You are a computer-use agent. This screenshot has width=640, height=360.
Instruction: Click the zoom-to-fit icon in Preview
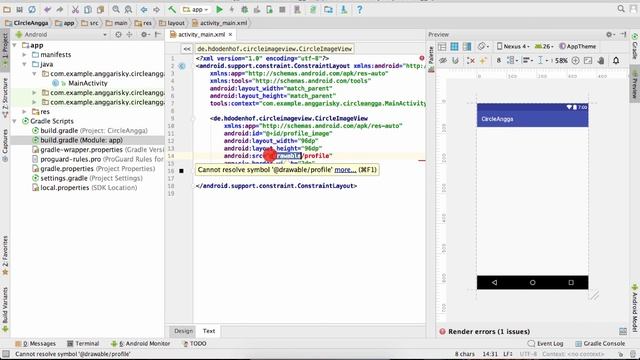pyautogui.click(x=588, y=60)
